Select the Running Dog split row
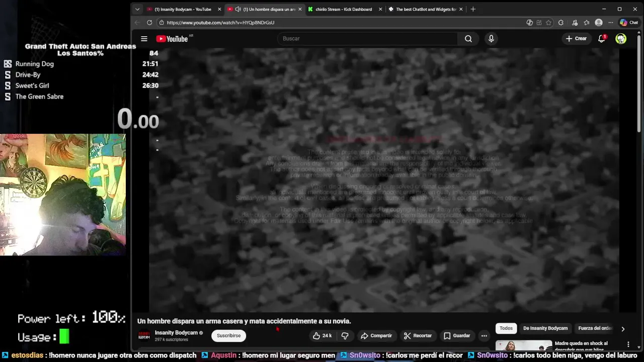This screenshot has height=362, width=644. click(80, 64)
